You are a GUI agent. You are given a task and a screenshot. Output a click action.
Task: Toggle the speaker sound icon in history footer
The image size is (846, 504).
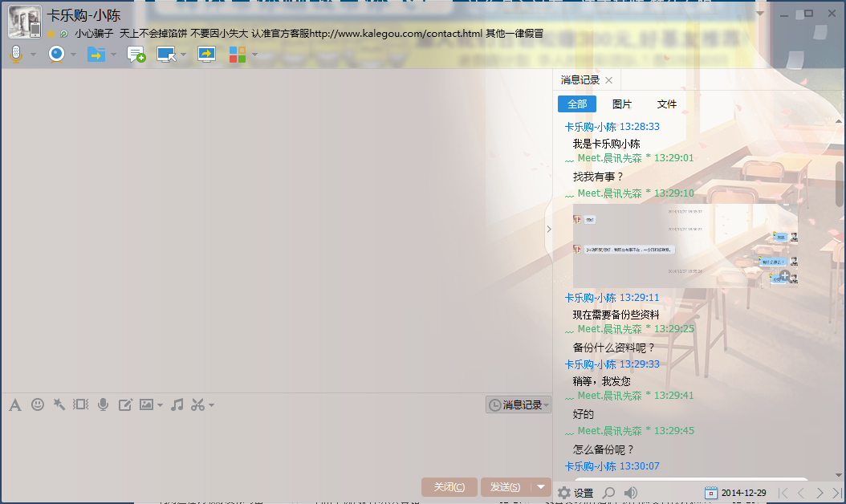point(631,493)
